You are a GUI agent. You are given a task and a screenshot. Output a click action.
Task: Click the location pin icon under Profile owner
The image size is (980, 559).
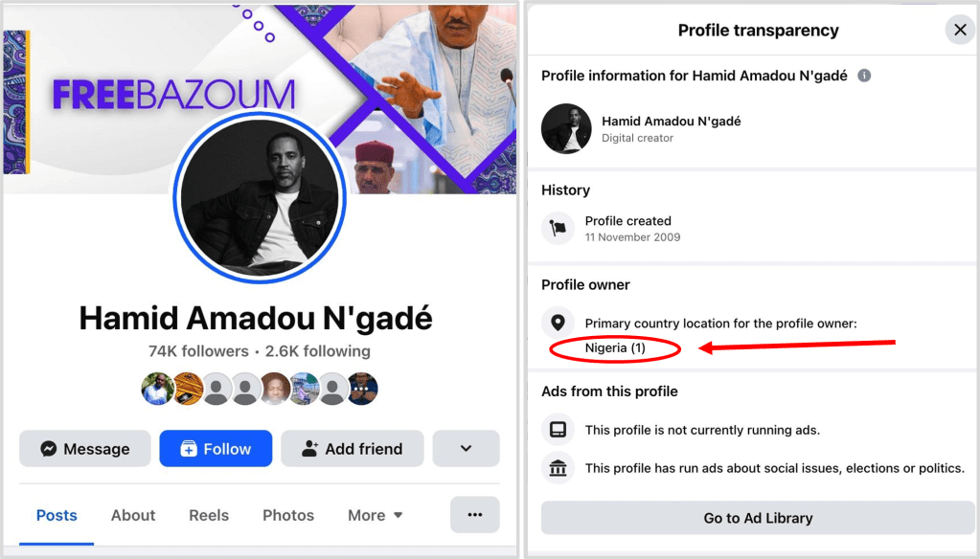coord(558,324)
